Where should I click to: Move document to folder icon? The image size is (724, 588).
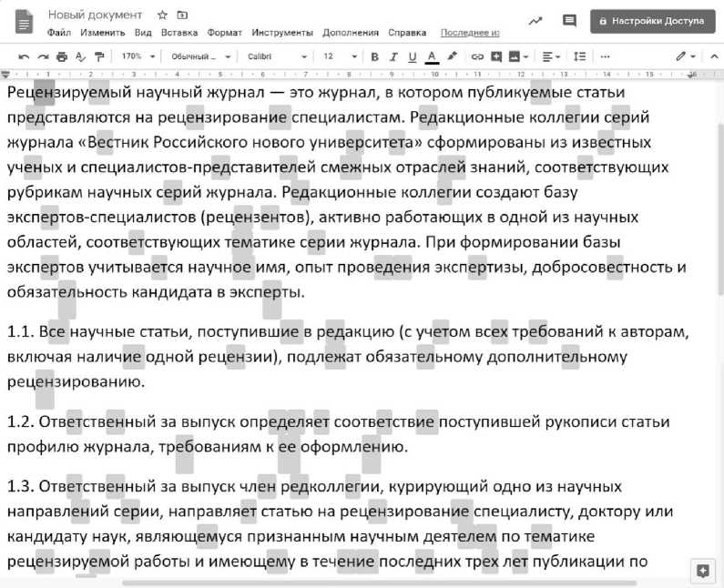pos(182,15)
